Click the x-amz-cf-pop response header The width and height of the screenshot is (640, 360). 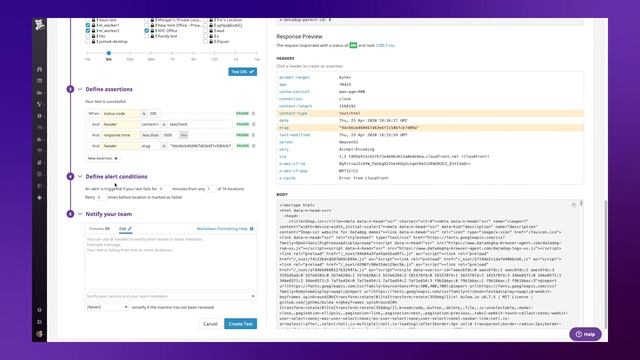[x=293, y=171]
